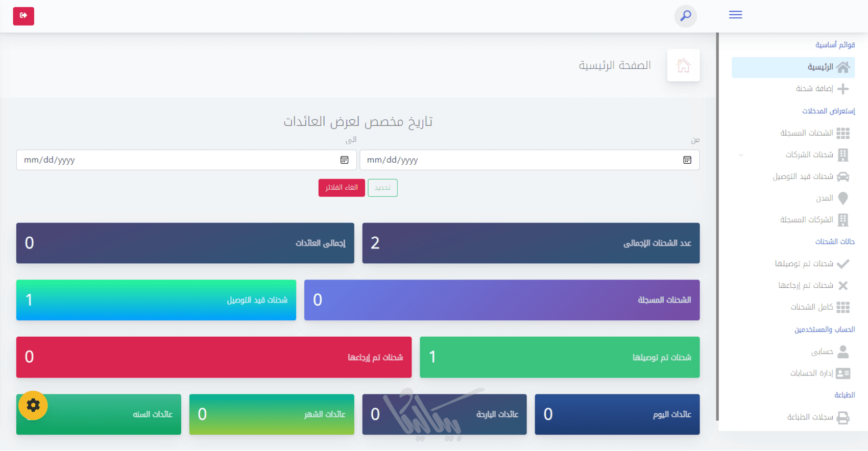This screenshot has height=451, width=868.
Task: Expand the شحنات الشركات submenu chevron
Action: 741,155
